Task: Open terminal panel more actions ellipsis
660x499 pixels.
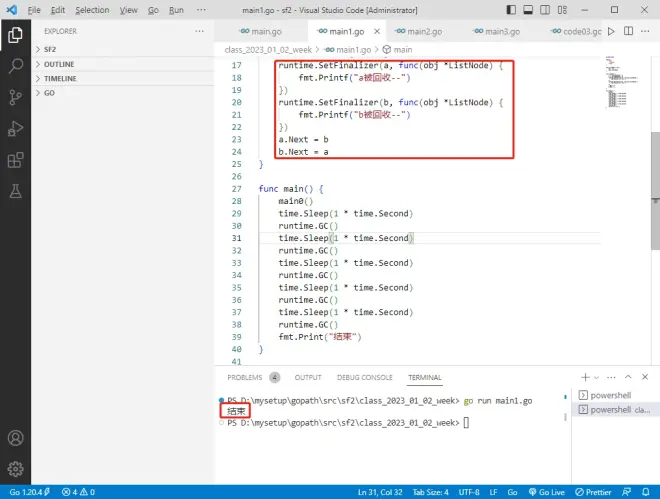Action: click(x=611, y=377)
